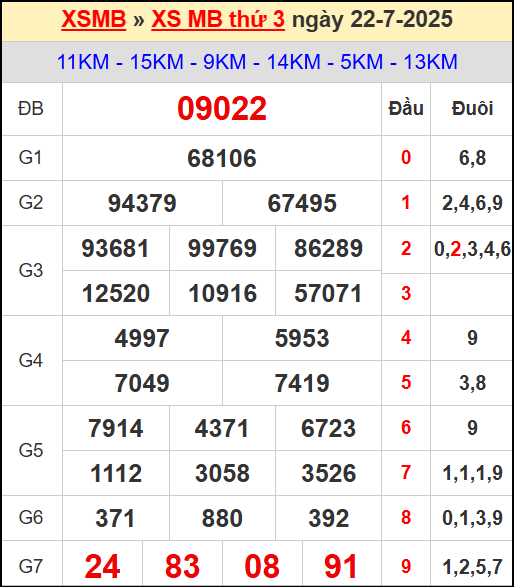Click G2 result 67495

click(302, 203)
